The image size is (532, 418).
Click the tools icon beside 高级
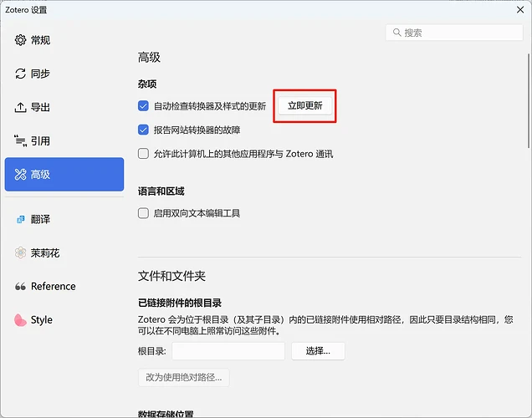[20, 175]
